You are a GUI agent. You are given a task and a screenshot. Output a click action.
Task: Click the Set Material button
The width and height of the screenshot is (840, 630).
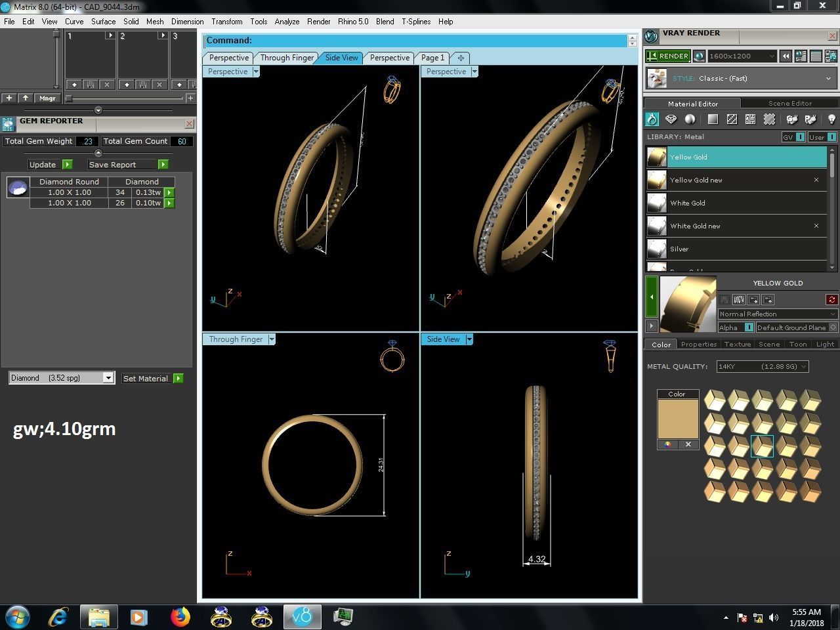[152, 379]
